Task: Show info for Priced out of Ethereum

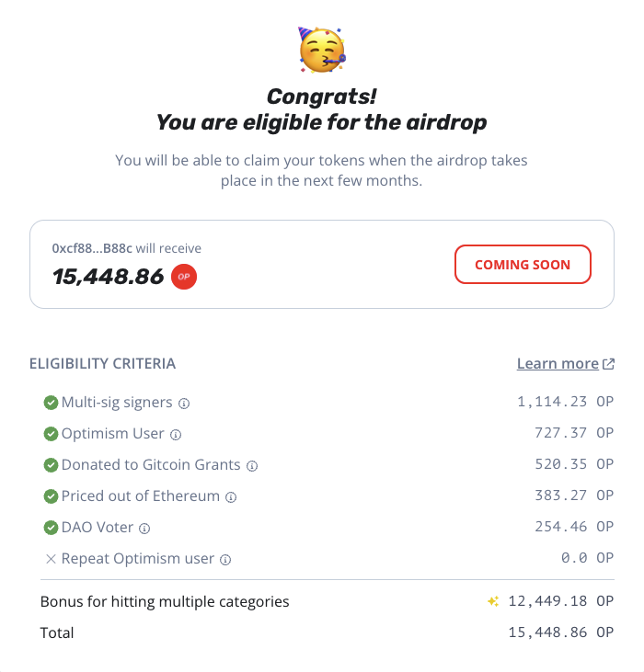Action: [x=231, y=497]
